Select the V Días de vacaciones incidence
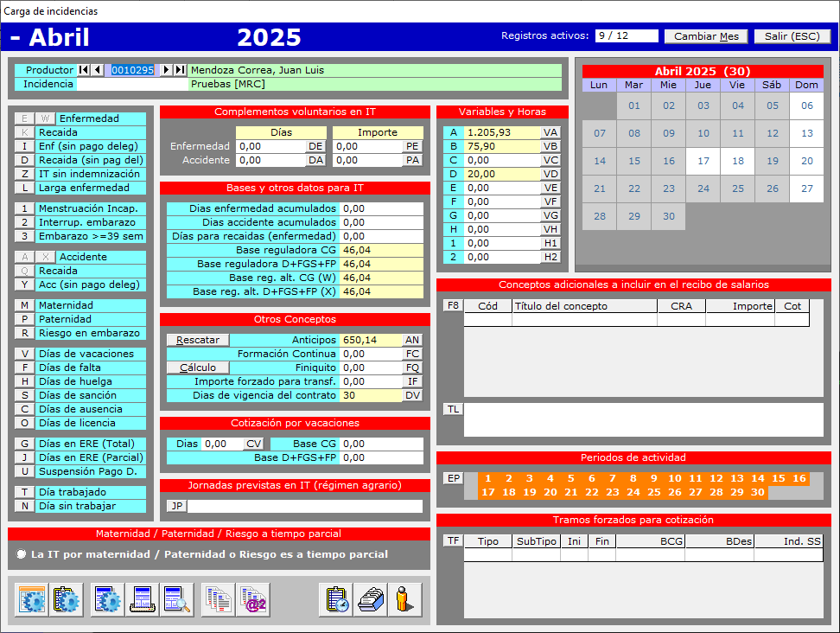Viewport: 840px width, 633px height. click(x=25, y=354)
